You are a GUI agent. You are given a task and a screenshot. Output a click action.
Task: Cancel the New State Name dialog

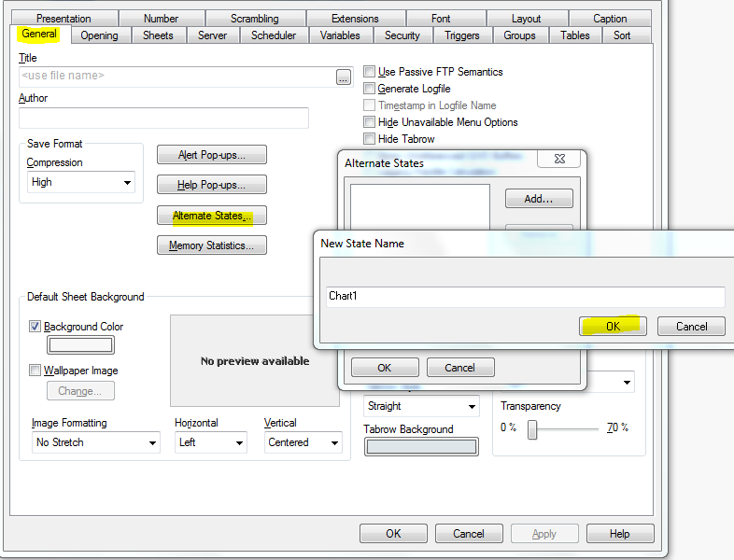click(x=691, y=327)
